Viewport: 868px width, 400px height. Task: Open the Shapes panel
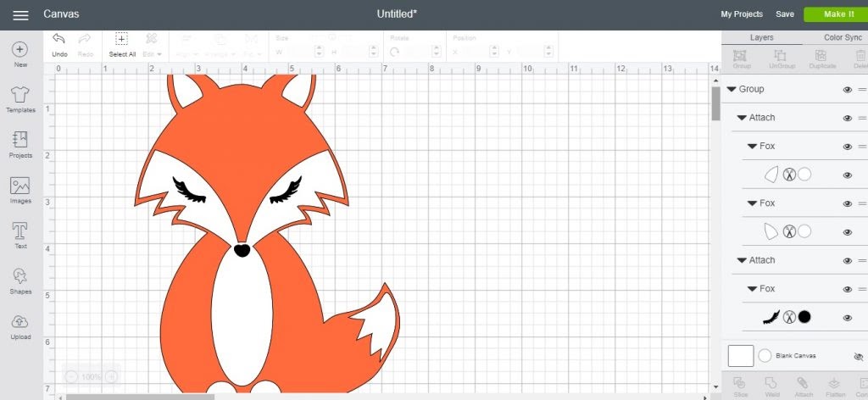(x=20, y=281)
